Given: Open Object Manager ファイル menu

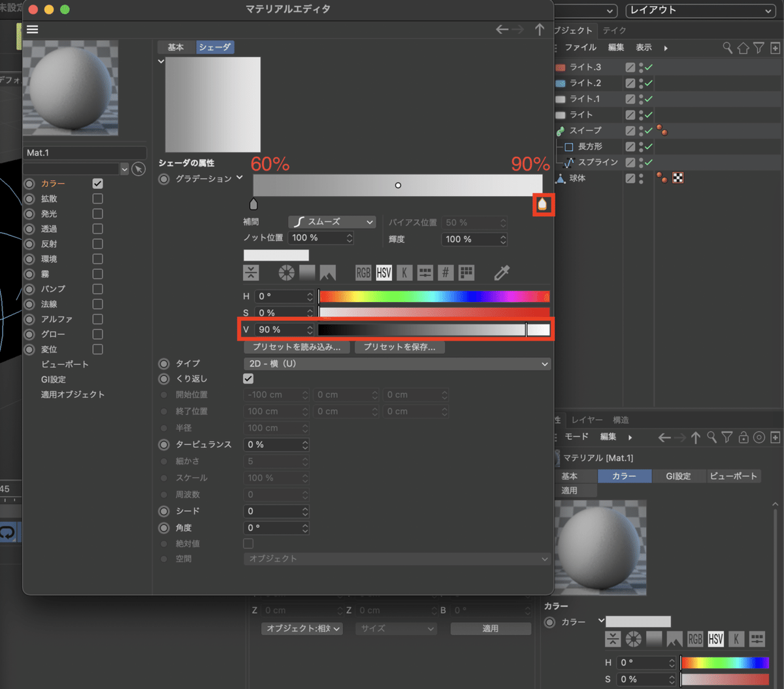Looking at the screenshot, I should [581, 48].
